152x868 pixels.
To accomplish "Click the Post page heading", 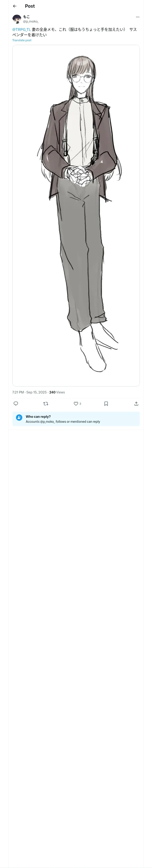I will (x=30, y=6).
